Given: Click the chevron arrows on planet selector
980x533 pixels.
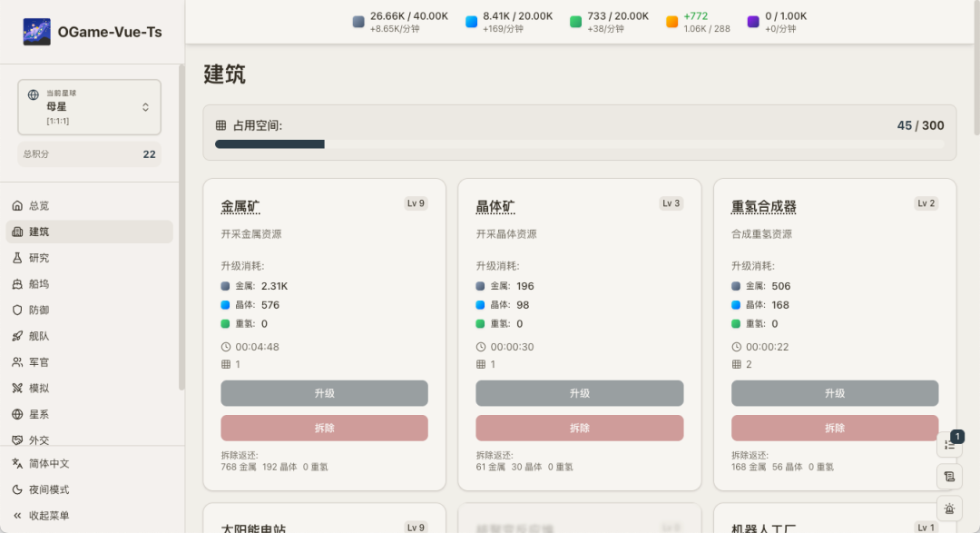Looking at the screenshot, I should tap(145, 107).
